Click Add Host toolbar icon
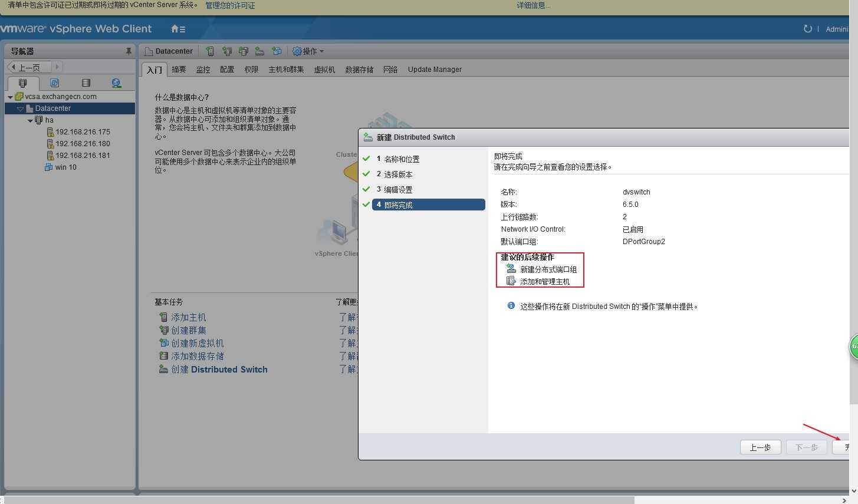This screenshot has height=504, width=858. (x=210, y=51)
